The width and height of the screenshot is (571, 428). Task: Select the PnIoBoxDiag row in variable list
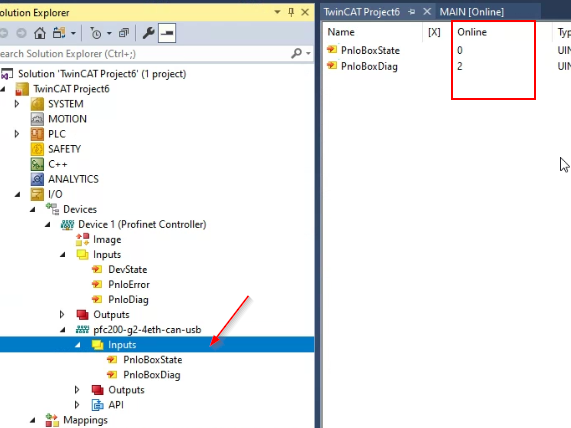[x=446, y=66]
